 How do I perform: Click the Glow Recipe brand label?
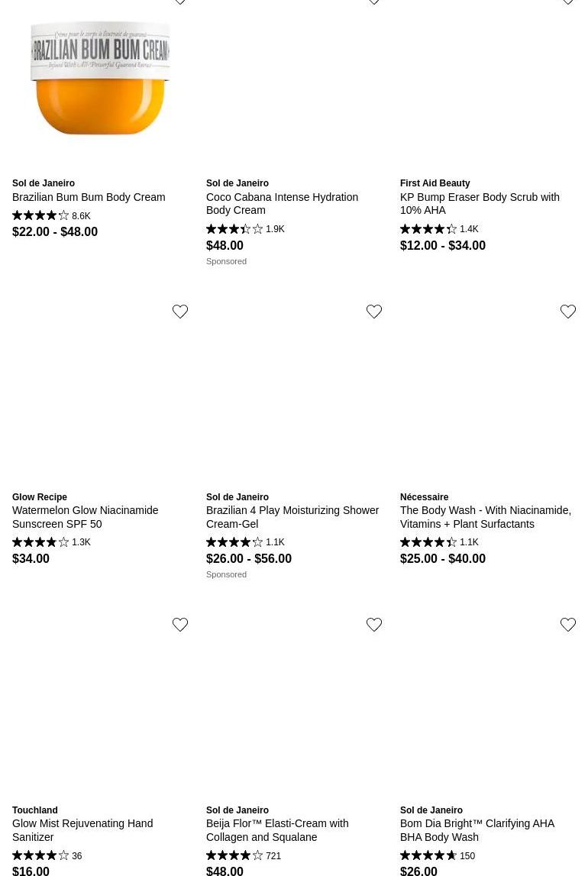(x=40, y=497)
